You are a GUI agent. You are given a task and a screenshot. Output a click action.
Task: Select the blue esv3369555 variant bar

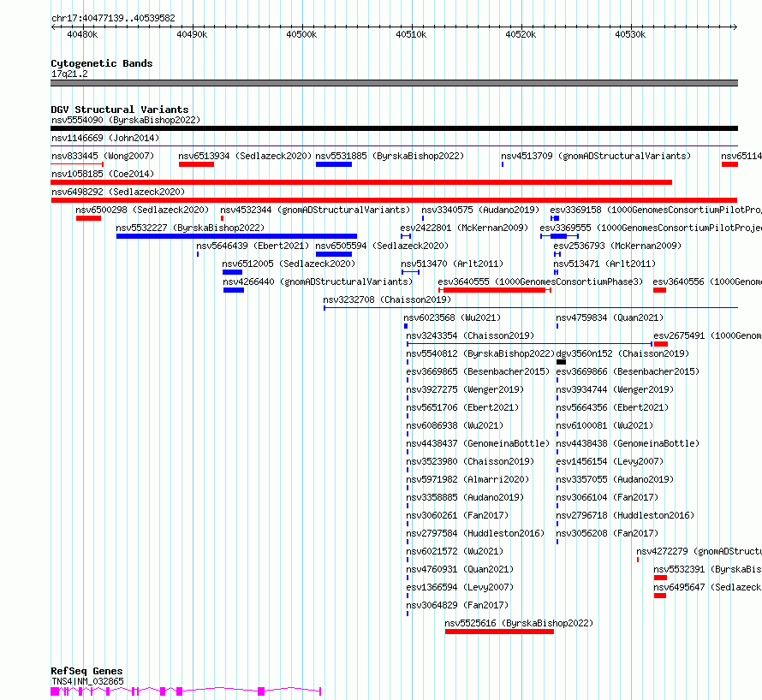click(559, 236)
